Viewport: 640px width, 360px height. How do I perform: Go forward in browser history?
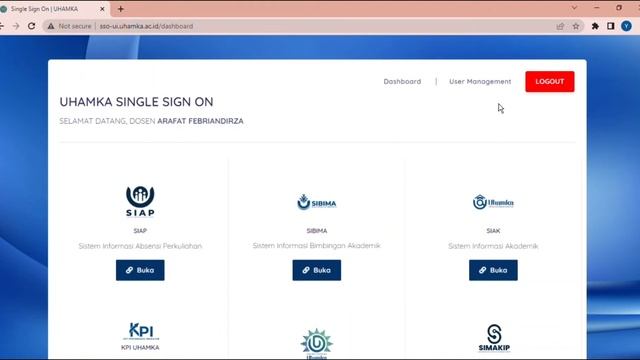16,26
